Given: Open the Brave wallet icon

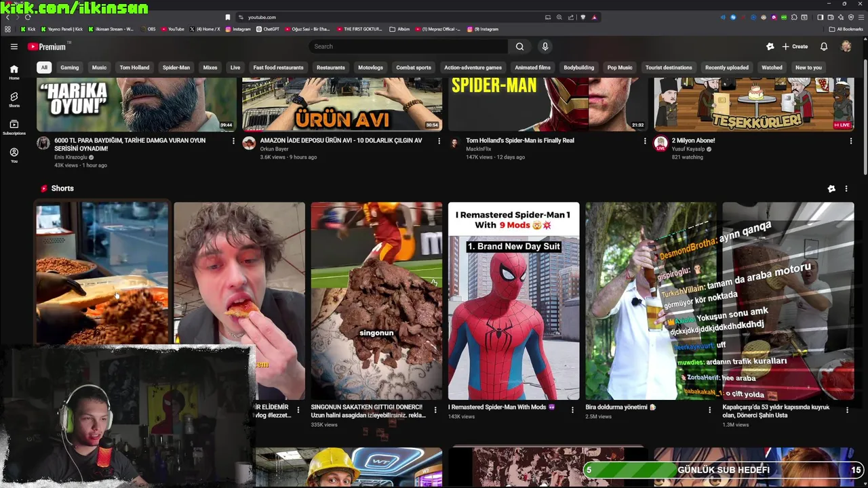Looking at the screenshot, I should tap(830, 17).
